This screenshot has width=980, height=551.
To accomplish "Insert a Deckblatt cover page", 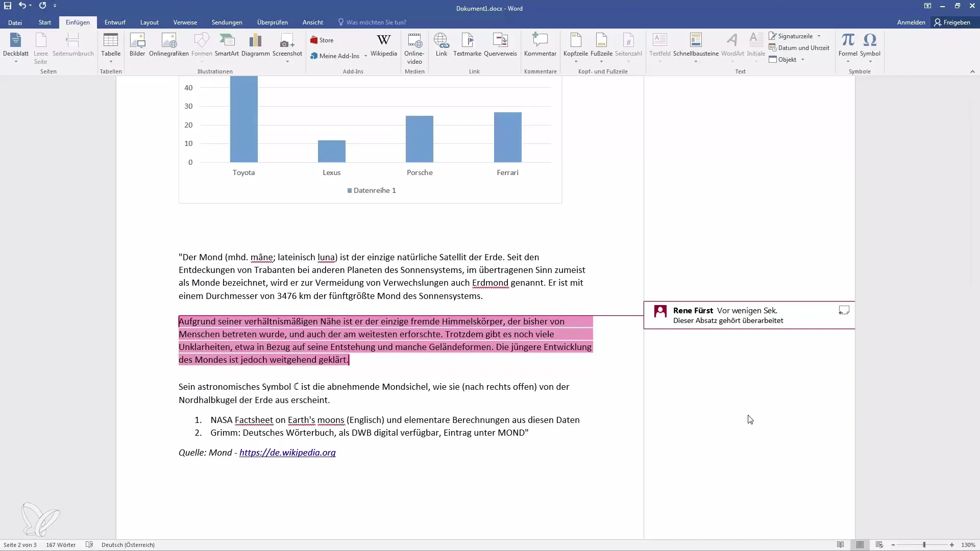I will pos(16,48).
